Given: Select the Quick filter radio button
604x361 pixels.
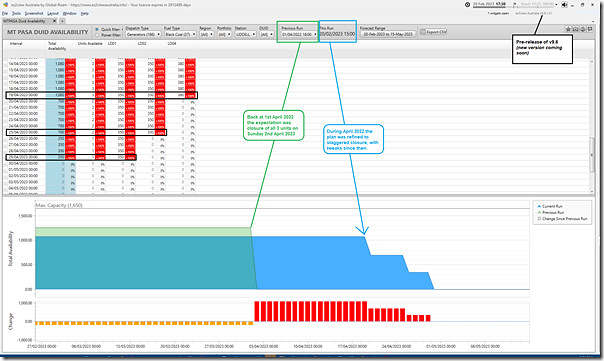Looking at the screenshot, I should pyautogui.click(x=97, y=29).
